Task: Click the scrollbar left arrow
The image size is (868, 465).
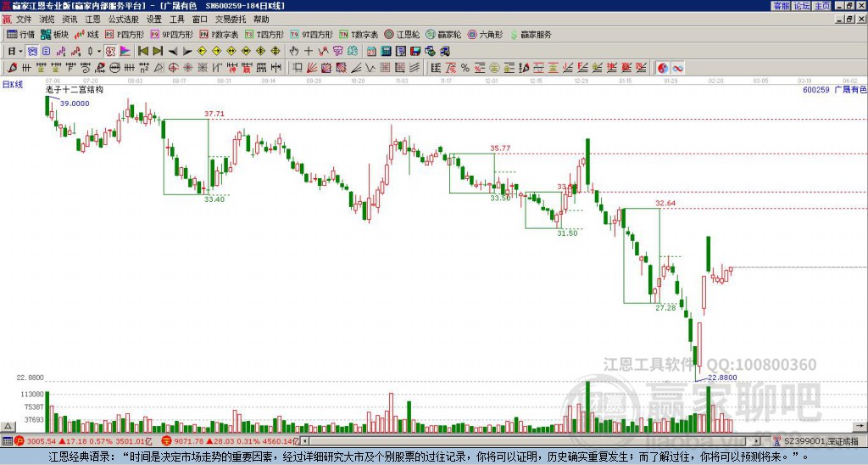Action: point(304,441)
